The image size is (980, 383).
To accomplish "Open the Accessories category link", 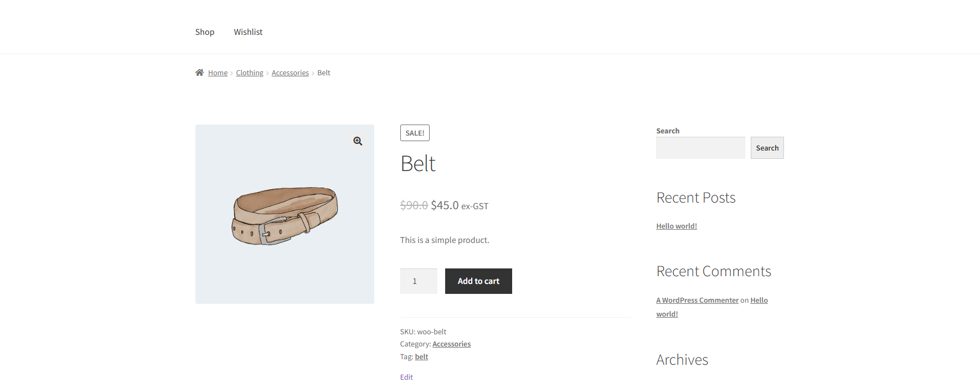I will (451, 344).
